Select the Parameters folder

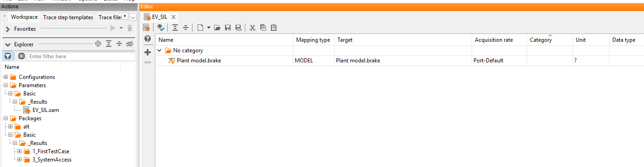32,85
